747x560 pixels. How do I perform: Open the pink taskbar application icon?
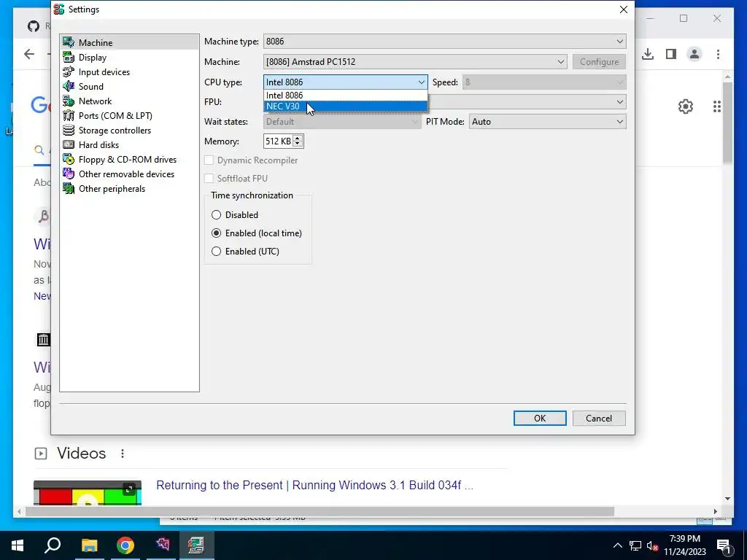coord(162,545)
